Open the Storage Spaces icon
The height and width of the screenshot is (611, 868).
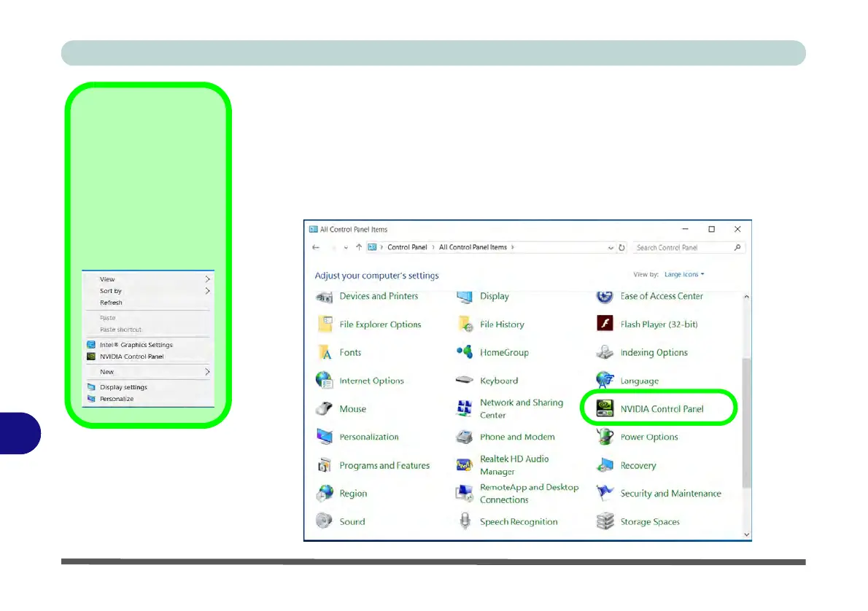605,521
